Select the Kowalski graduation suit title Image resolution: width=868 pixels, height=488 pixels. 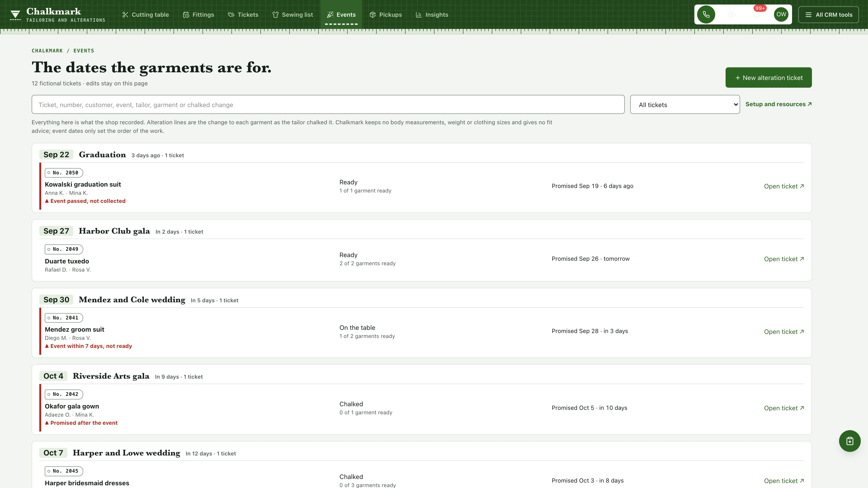pos(83,184)
